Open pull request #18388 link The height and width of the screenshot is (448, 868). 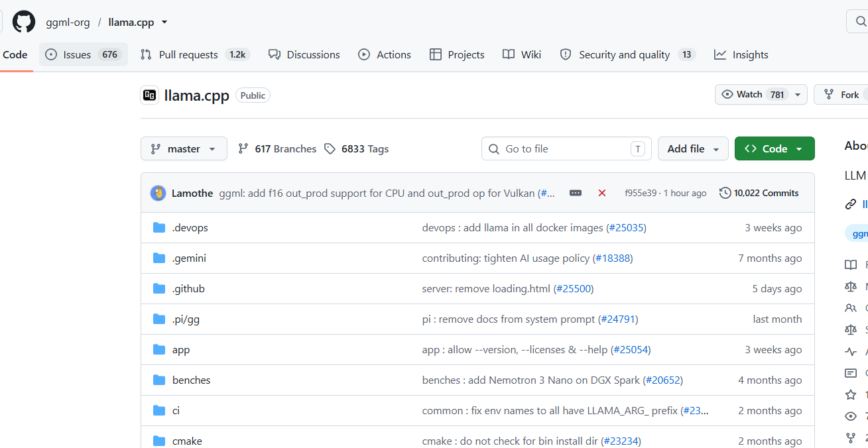(x=613, y=258)
